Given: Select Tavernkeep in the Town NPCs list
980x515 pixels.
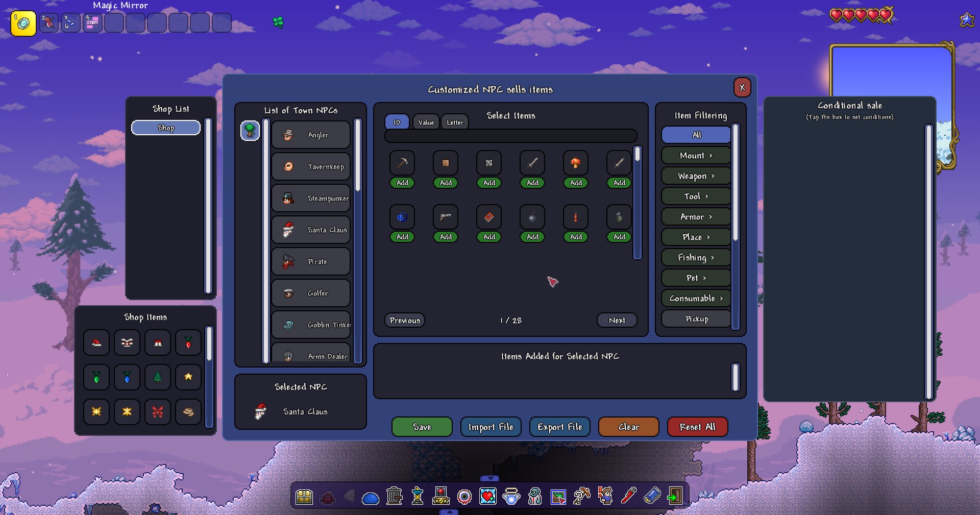Looking at the screenshot, I should pyautogui.click(x=311, y=166).
